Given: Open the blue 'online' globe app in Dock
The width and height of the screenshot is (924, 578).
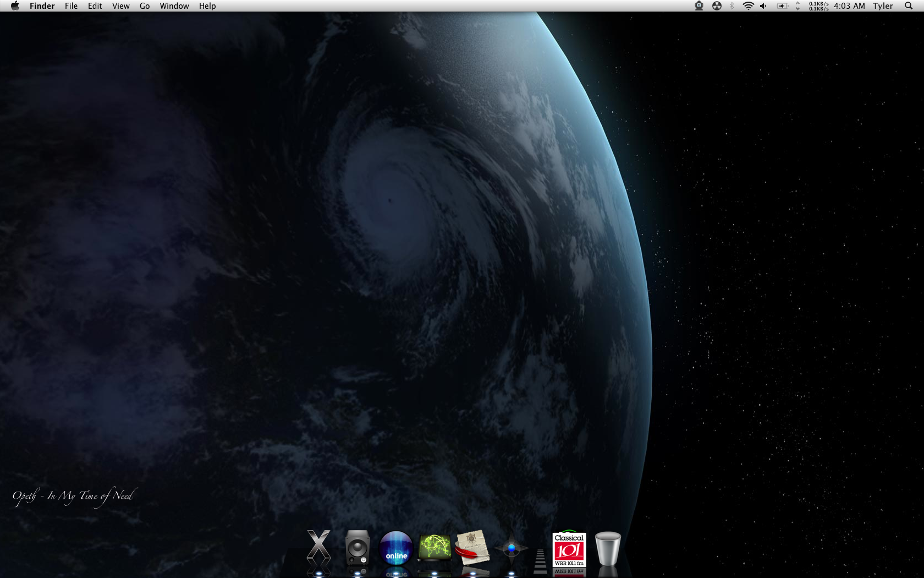Looking at the screenshot, I should pos(396,548).
